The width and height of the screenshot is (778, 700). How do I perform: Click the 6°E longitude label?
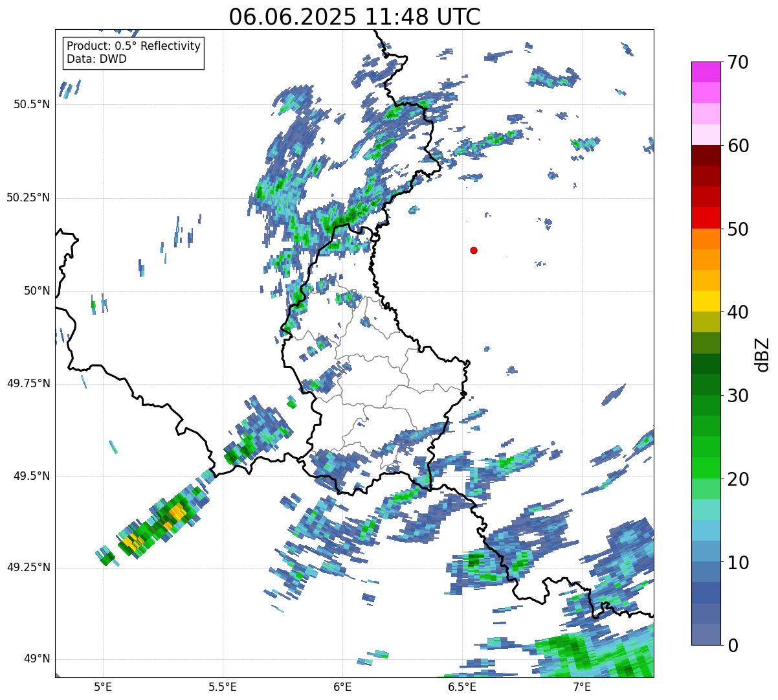pyautogui.click(x=342, y=686)
